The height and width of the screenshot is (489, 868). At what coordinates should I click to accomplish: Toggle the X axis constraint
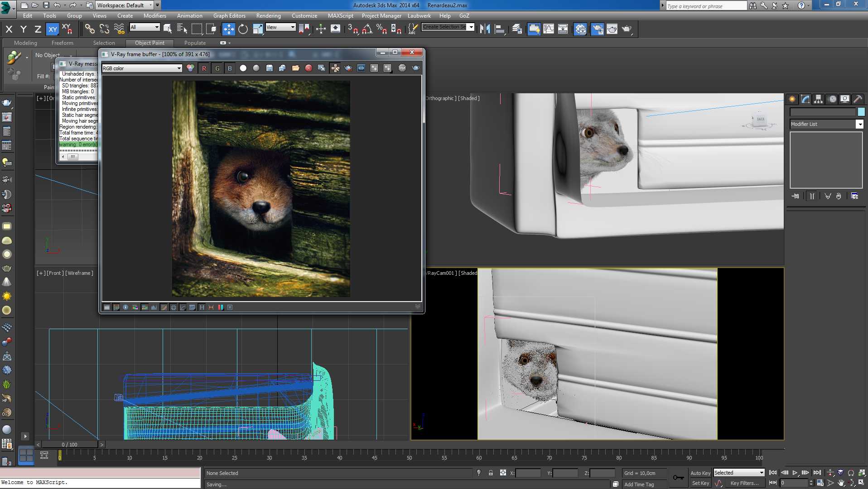[9, 29]
